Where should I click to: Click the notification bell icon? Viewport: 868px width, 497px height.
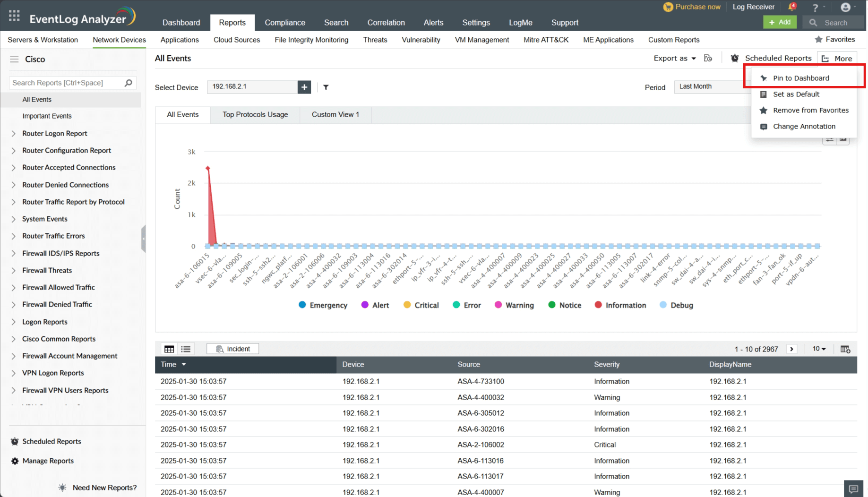(x=792, y=7)
